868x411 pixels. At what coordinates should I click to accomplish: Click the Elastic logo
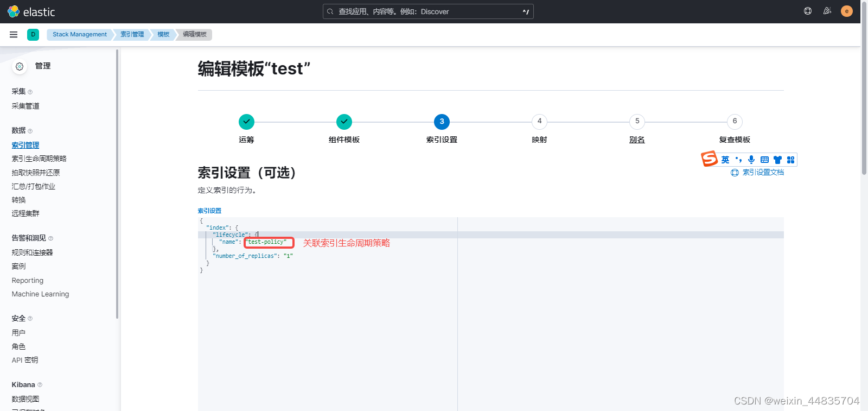[31, 11]
